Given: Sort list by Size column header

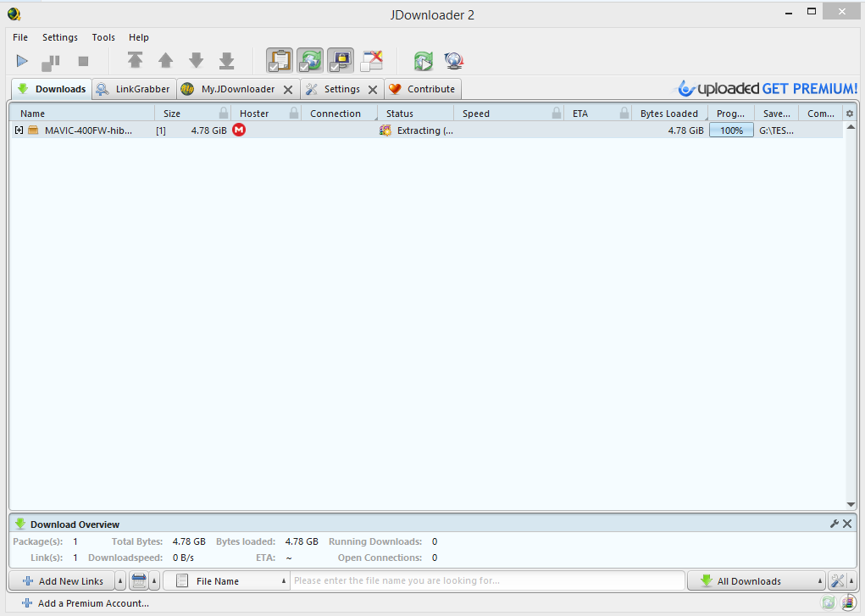Looking at the screenshot, I should [x=172, y=114].
